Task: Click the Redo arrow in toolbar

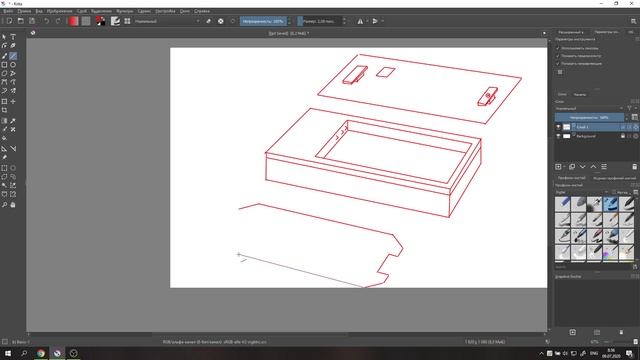Action: pyautogui.click(x=58, y=21)
